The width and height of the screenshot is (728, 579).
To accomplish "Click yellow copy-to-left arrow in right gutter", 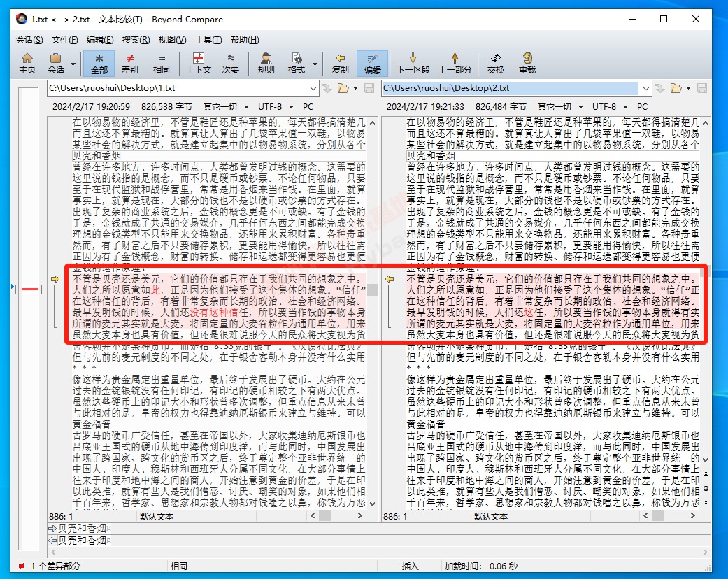I will [389, 279].
